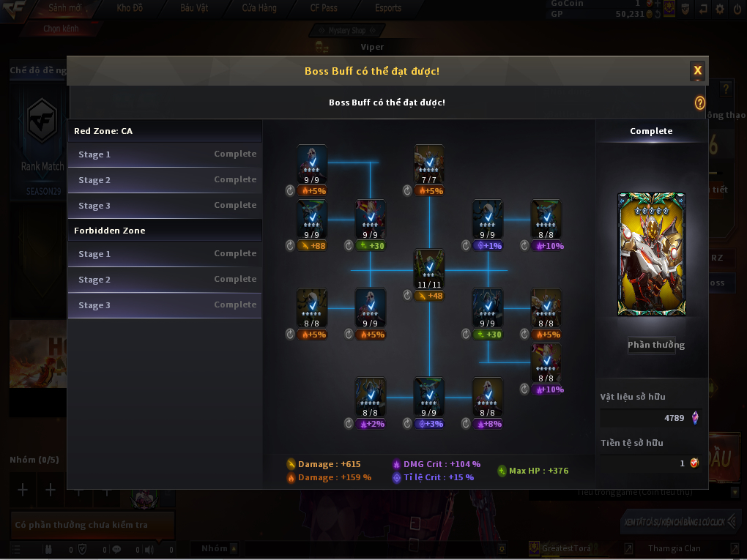Click reset icon beside the +1% crit rate buff
The image size is (747, 560).
coord(466,246)
